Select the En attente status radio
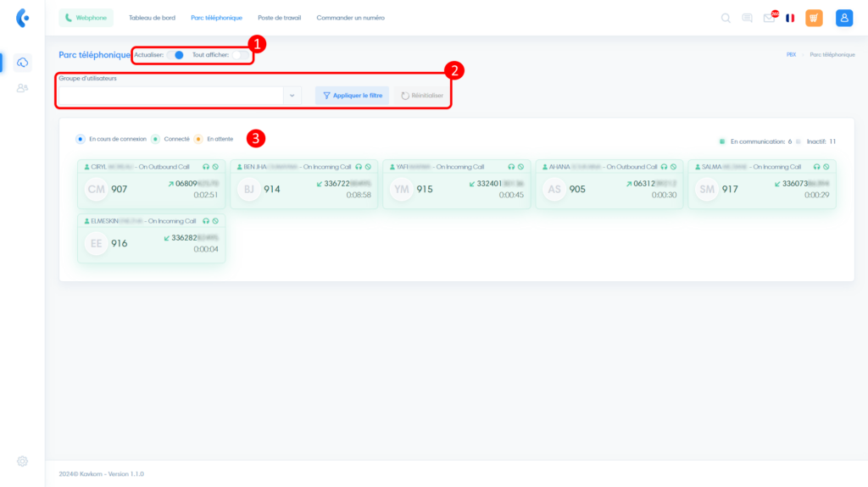 tap(198, 139)
